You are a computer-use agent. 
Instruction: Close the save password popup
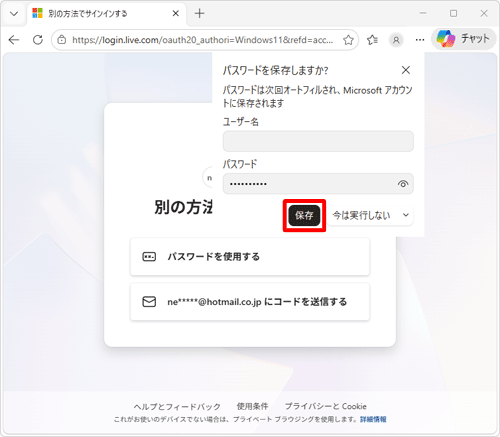click(406, 70)
